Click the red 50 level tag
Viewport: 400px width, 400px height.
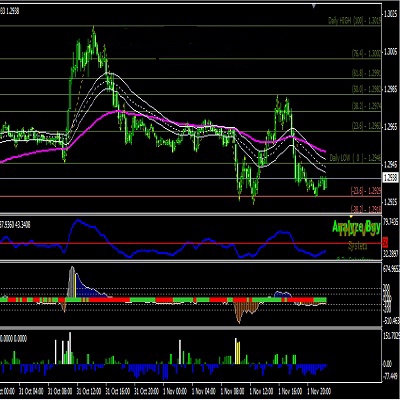click(386, 242)
